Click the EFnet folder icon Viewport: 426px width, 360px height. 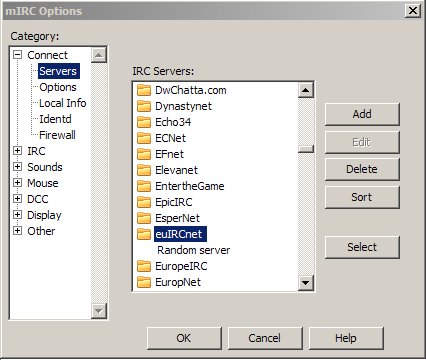coord(144,154)
